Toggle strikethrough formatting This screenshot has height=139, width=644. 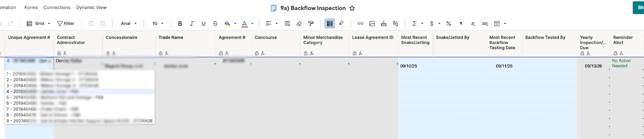[x=215, y=24]
